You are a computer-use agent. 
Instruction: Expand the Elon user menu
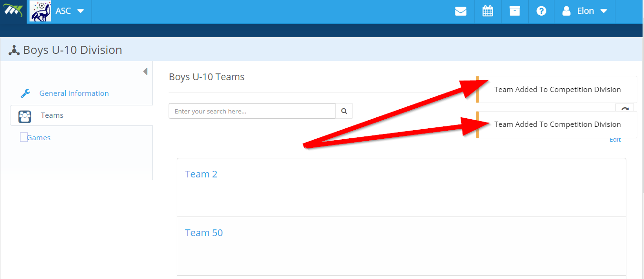point(585,11)
